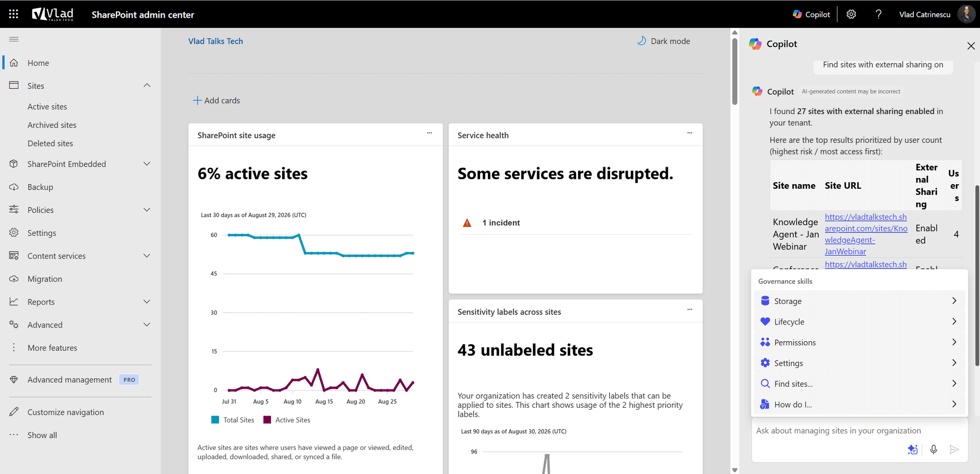Open SharePoint site usage card options ellipsis

tap(429, 133)
